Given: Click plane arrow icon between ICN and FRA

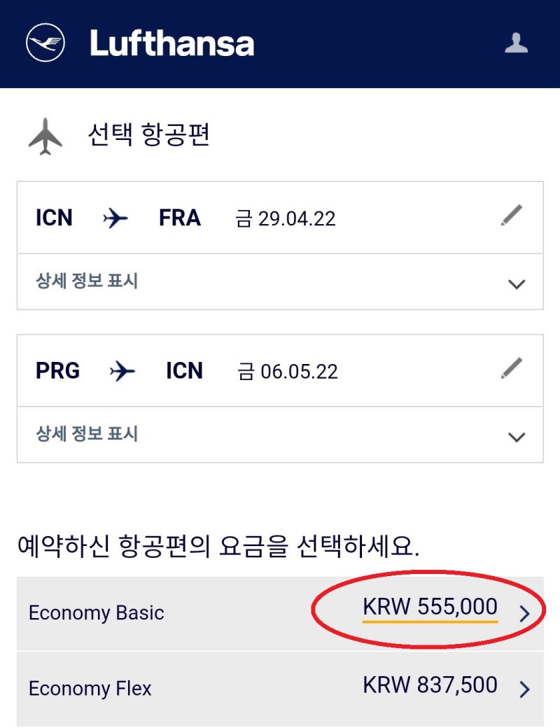Looking at the screenshot, I should point(115,218).
